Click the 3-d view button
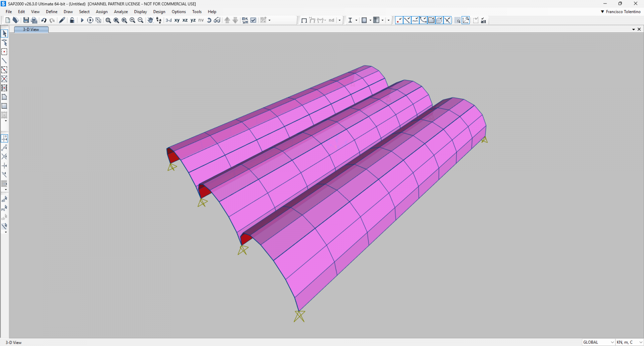Viewport: 644px width, 346px height. tap(169, 20)
